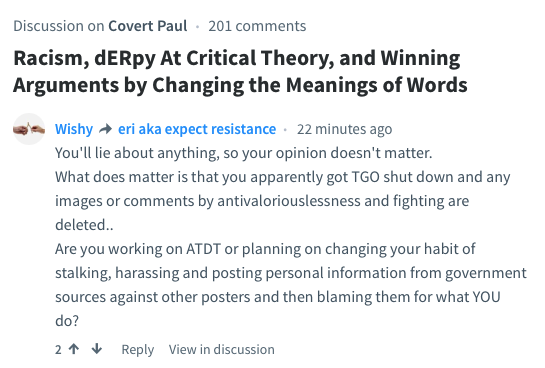This screenshot has height=368, width=545.
Task: Open the 22 minutes ago timestamp permalink
Action: pyautogui.click(x=344, y=129)
